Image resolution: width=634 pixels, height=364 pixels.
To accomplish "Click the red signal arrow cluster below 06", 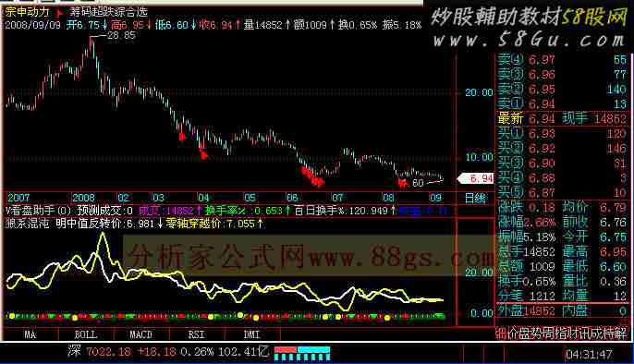I will [x=312, y=177].
